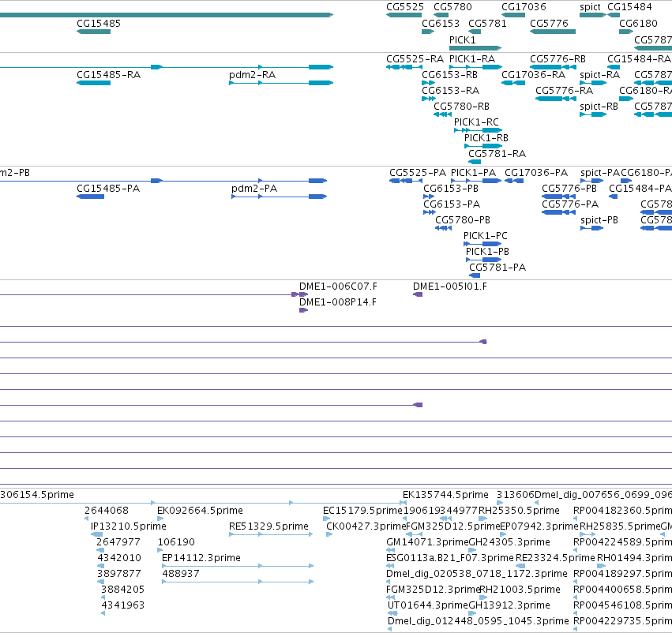
Task: Select the GH13912.3prime EST label
Action: (x=509, y=605)
